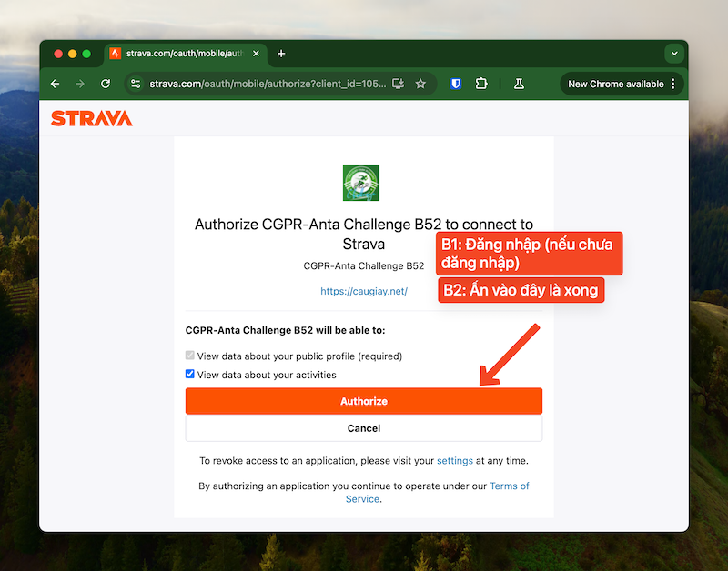
Task: Click the Authorize CGPR-Anta Challenge B52 heading
Action: pos(364,235)
